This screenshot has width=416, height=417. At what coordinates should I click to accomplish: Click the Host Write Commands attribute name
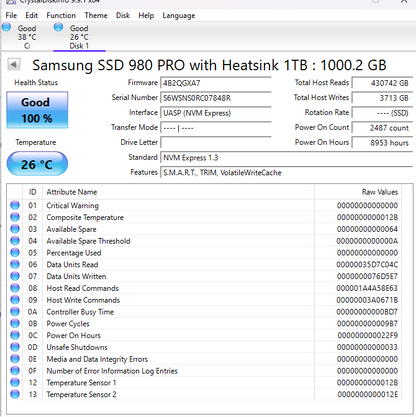point(83,300)
